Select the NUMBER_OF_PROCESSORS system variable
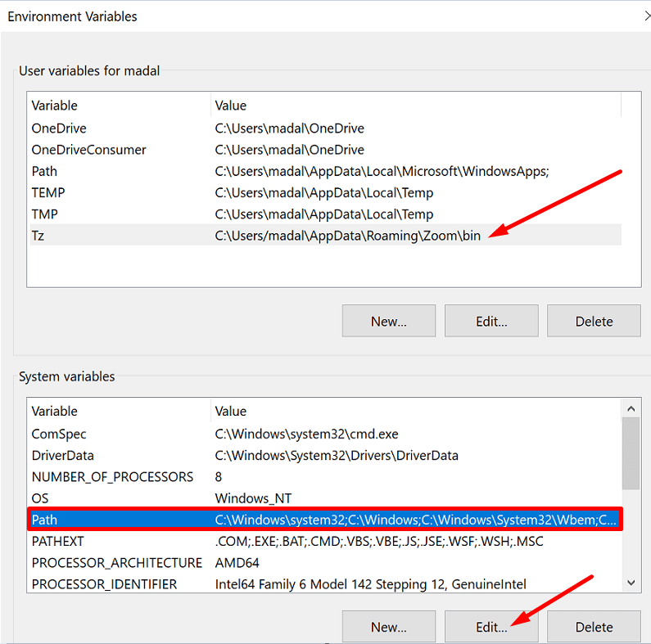This screenshot has height=644, width=651. 326,477
